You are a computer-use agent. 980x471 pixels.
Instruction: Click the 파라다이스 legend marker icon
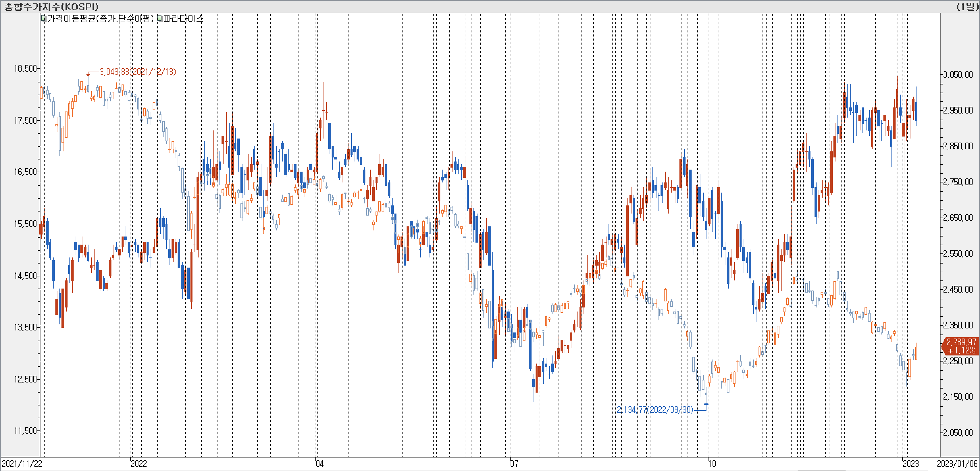tap(160, 18)
